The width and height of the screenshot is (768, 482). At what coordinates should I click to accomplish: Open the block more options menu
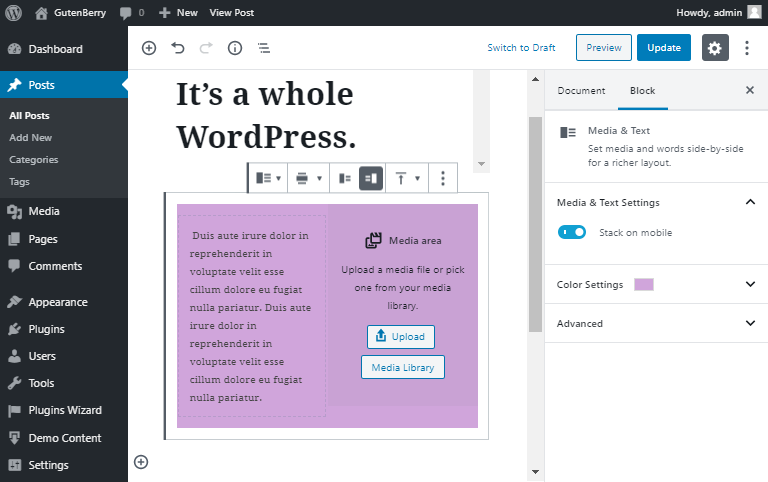(x=443, y=178)
